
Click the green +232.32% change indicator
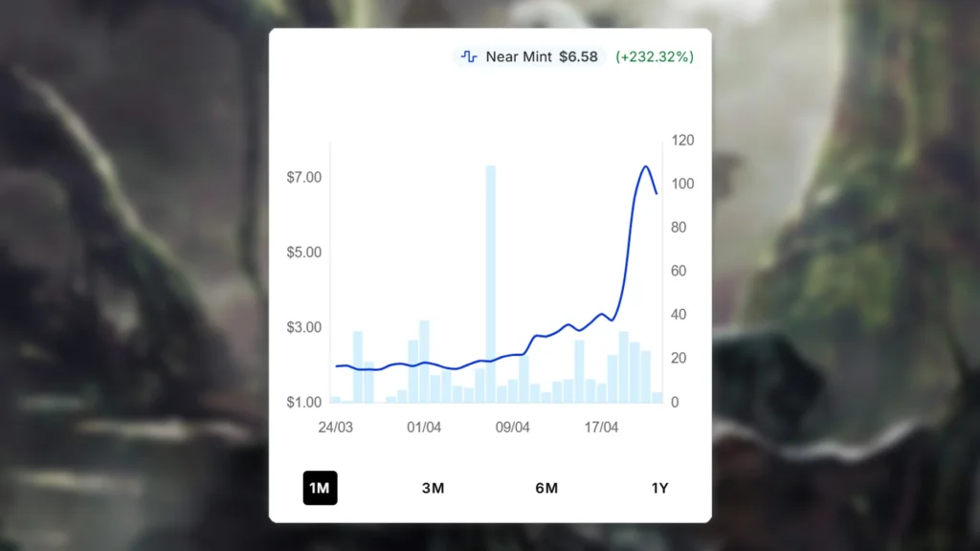pos(653,57)
